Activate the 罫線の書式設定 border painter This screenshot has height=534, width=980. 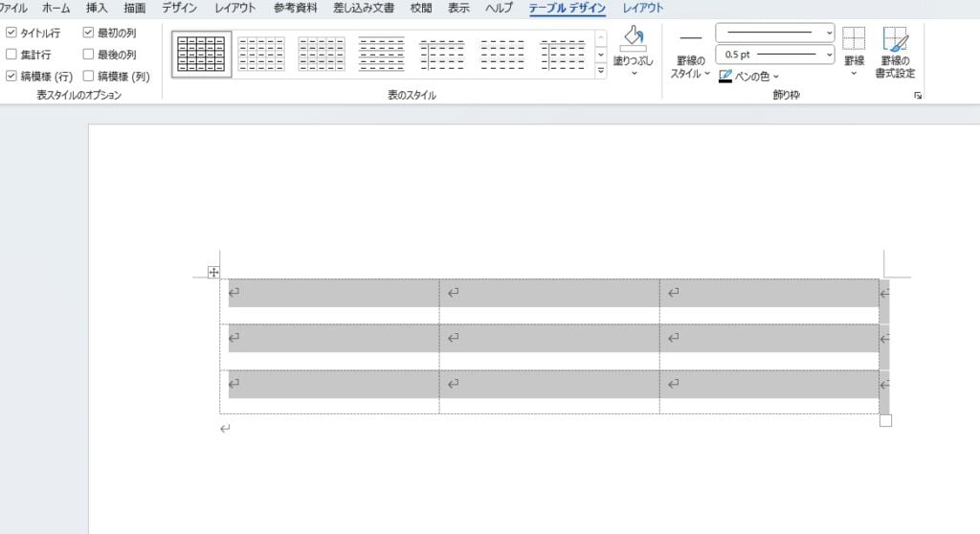point(895,53)
